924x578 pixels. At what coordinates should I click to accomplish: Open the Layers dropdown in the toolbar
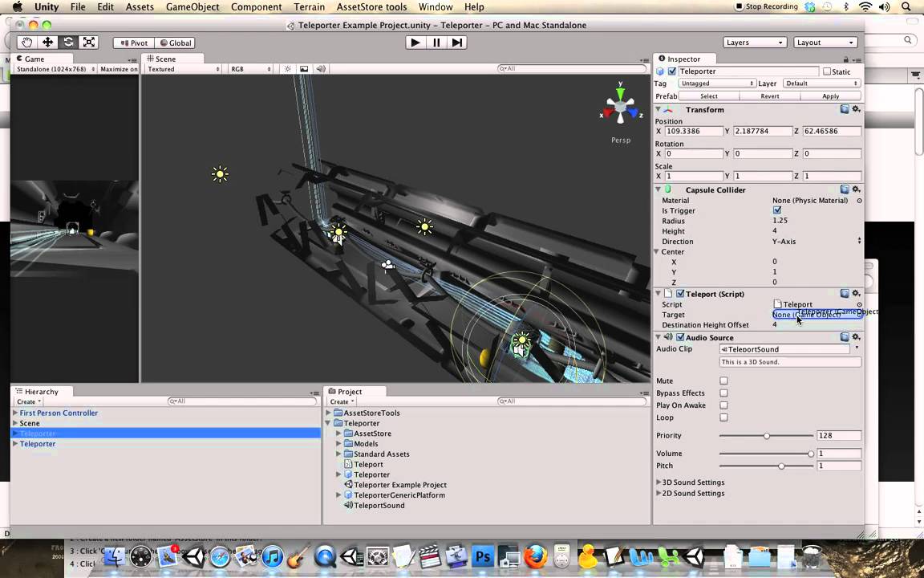pyautogui.click(x=754, y=42)
